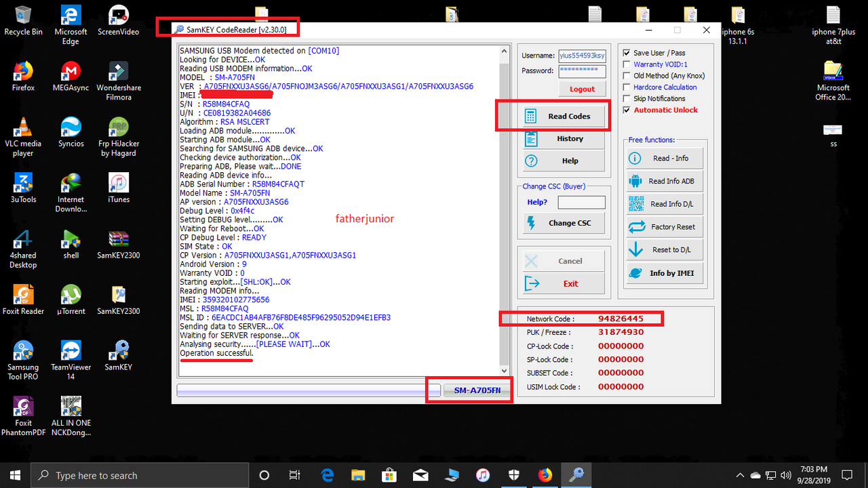Click the Change CSC code input field

click(x=582, y=203)
